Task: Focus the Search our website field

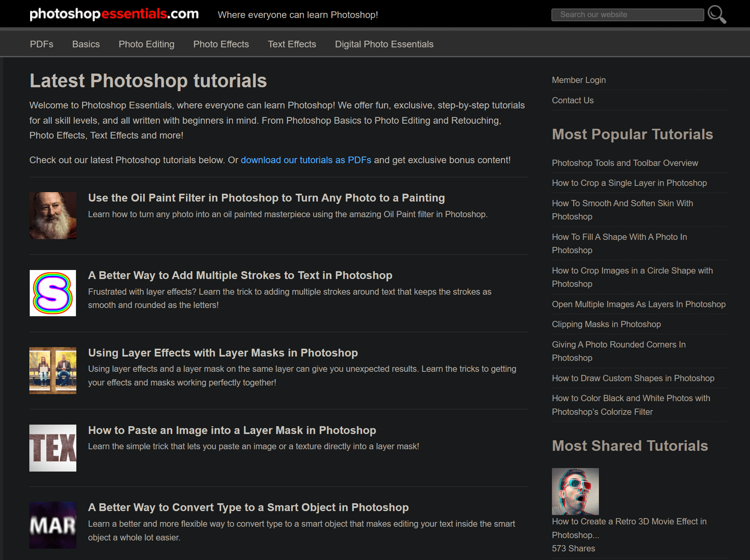Action: [627, 15]
